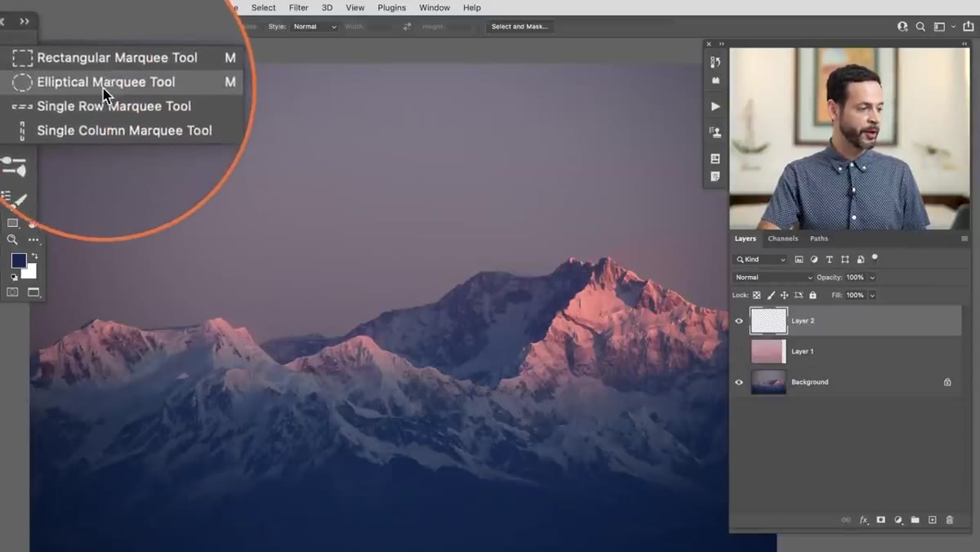Click the Fill 100% value field

[x=855, y=296]
